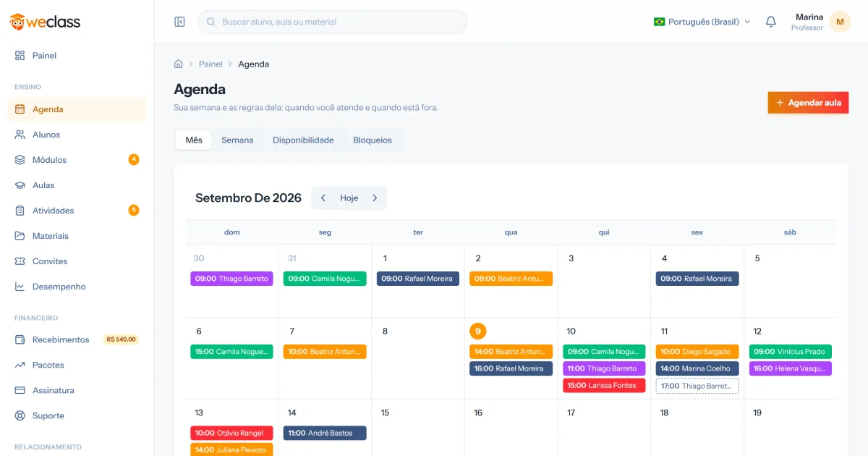
Task: Open the 10:00 Beatriz Antunes class on day 7
Action: pos(325,352)
